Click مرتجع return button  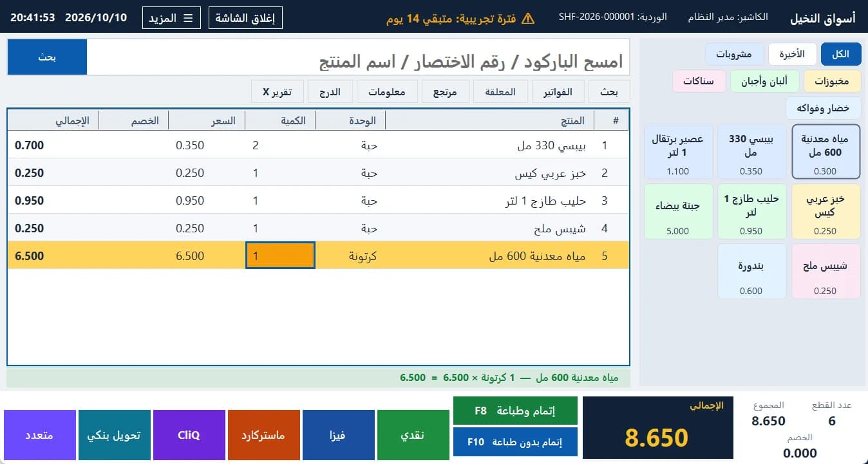pyautogui.click(x=445, y=92)
